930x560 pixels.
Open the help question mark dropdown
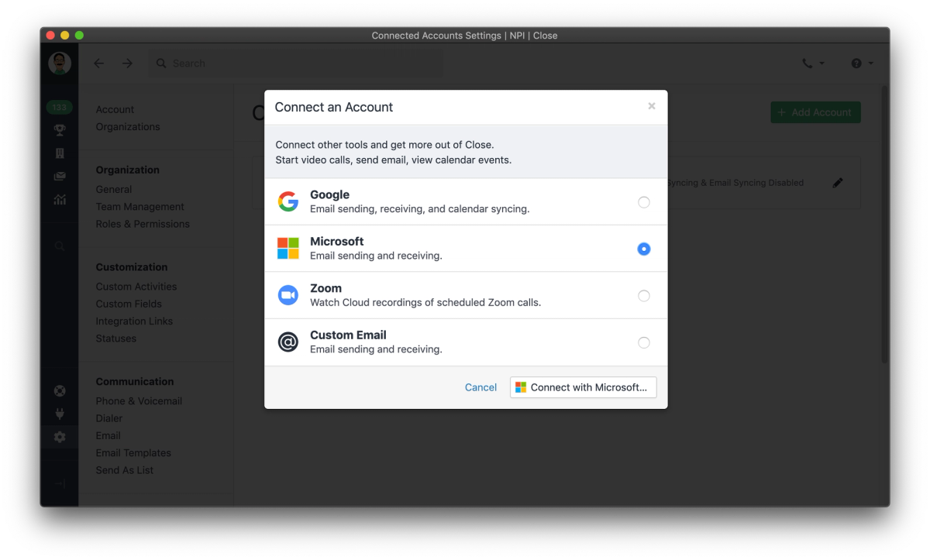(x=862, y=64)
